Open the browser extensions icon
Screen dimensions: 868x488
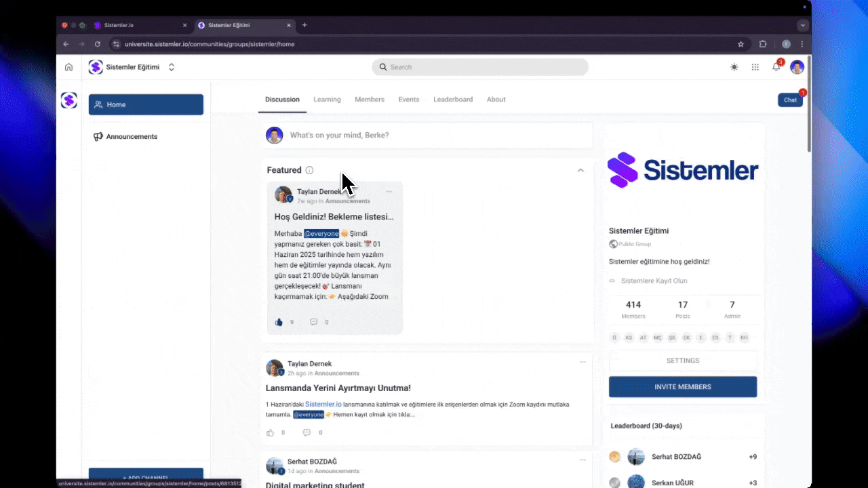point(763,44)
